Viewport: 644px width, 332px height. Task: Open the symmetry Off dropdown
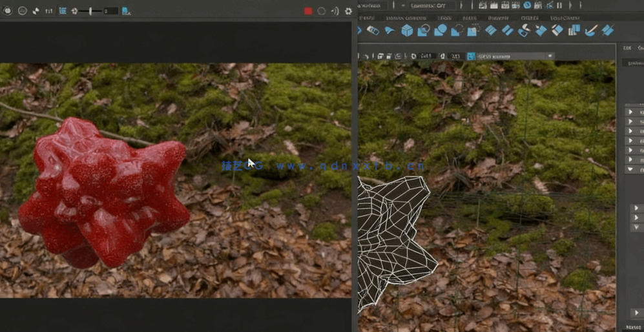[x=431, y=5]
